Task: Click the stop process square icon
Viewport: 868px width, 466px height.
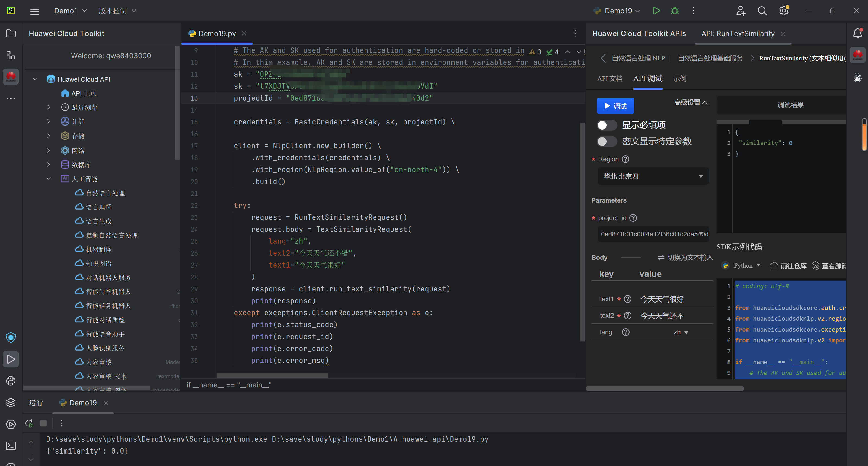Action: [43, 423]
